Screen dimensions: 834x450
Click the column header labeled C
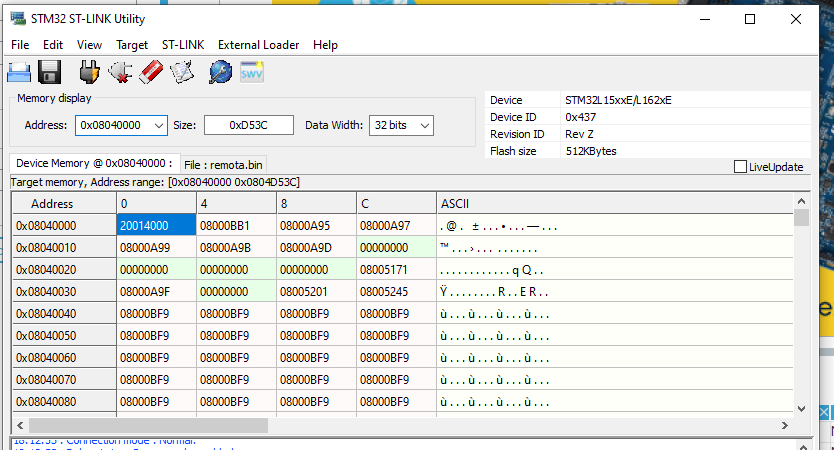coord(396,204)
